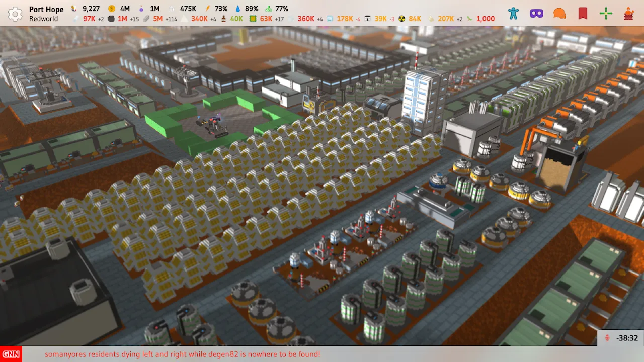Open chat with the orange bubbles icon
This screenshot has width=644, height=362.
[x=559, y=14]
